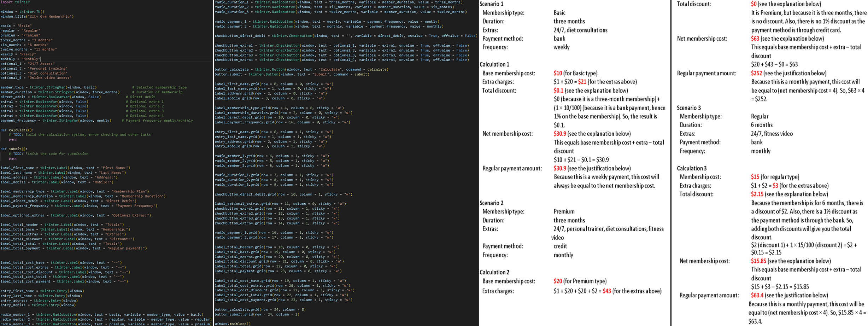Click the "window.mainloop()" call at bottom

click(231, 323)
